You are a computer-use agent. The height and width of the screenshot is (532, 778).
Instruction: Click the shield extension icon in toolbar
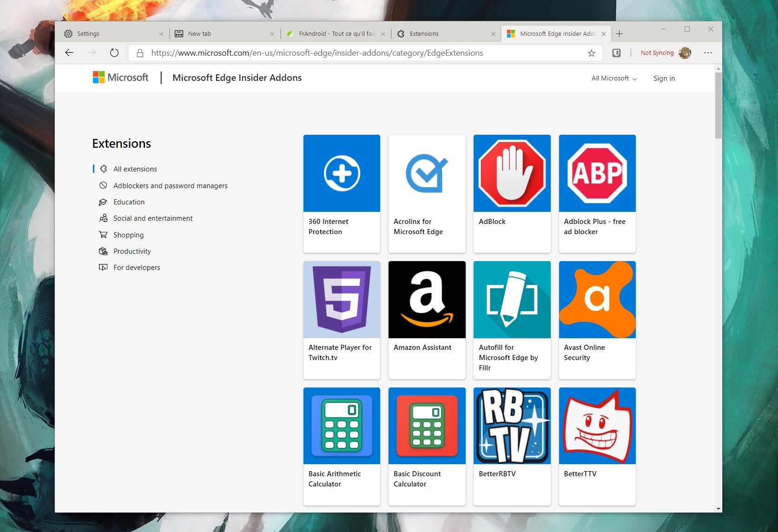pos(616,53)
